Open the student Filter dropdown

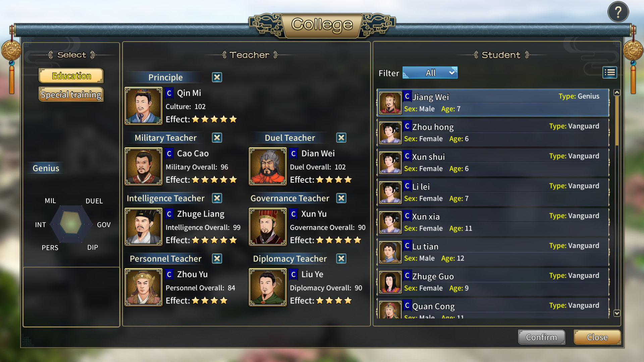430,73
